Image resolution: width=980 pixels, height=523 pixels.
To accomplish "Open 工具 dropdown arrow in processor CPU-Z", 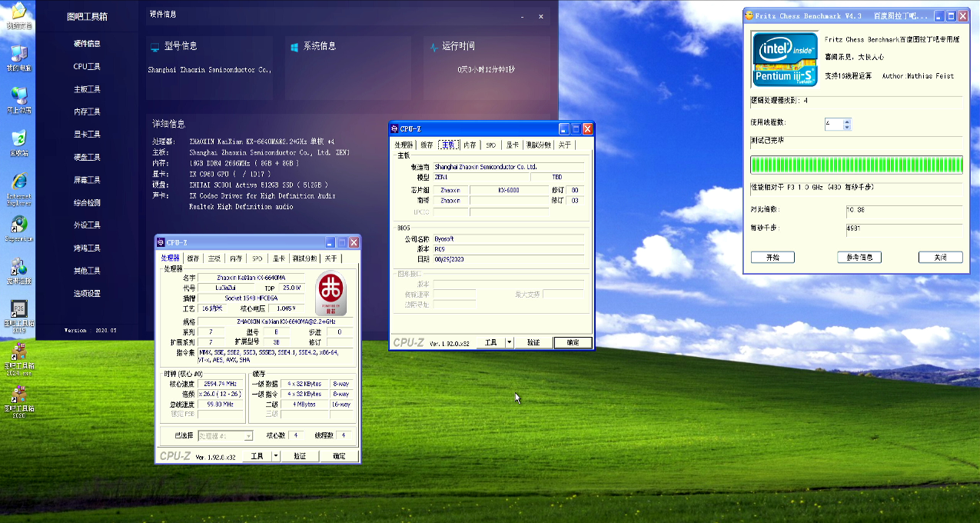I will pyautogui.click(x=276, y=456).
